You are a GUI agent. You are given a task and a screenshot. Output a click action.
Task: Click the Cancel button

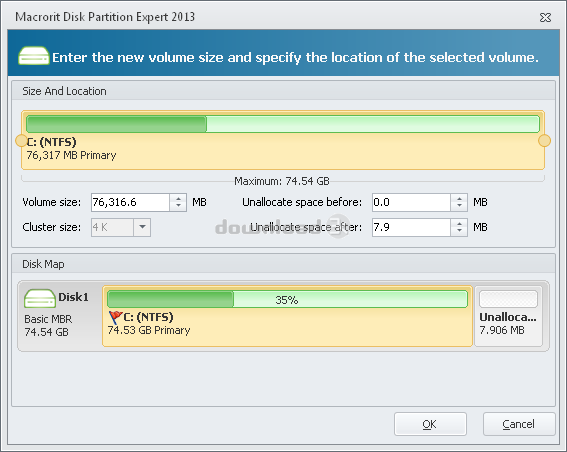[519, 424]
